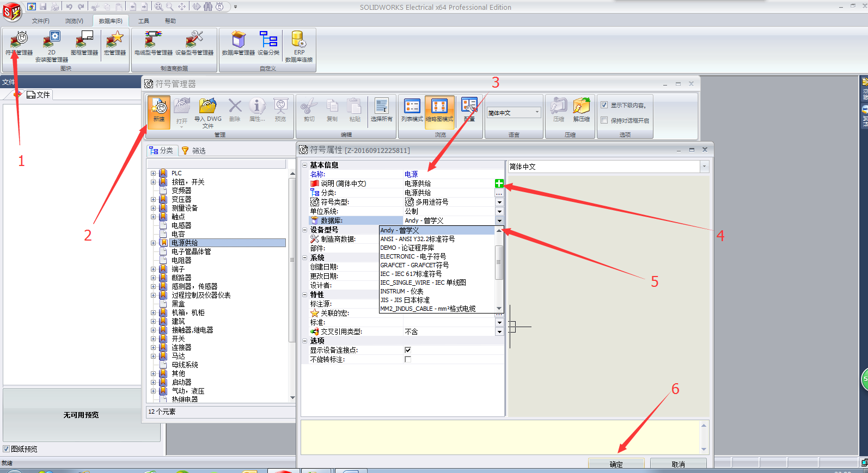This screenshot has height=473, width=868.
Task: Switch to 列表模式 list mode
Action: click(412, 110)
